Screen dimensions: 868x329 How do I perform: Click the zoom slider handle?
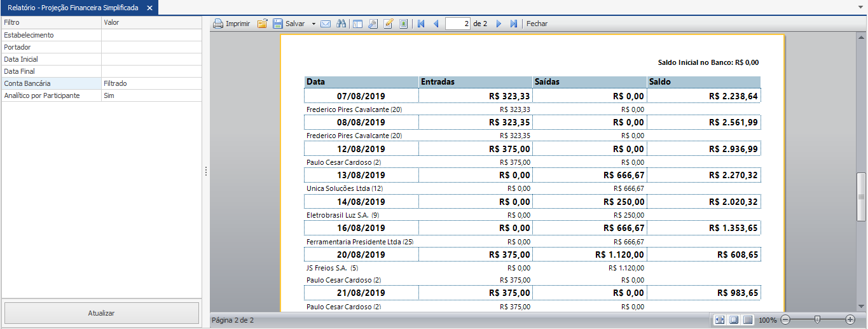[817, 319]
